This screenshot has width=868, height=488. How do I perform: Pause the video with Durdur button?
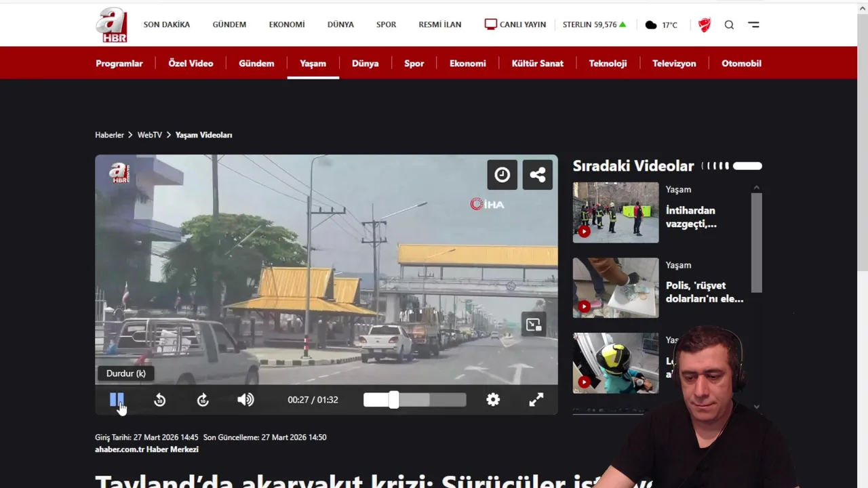tap(117, 400)
